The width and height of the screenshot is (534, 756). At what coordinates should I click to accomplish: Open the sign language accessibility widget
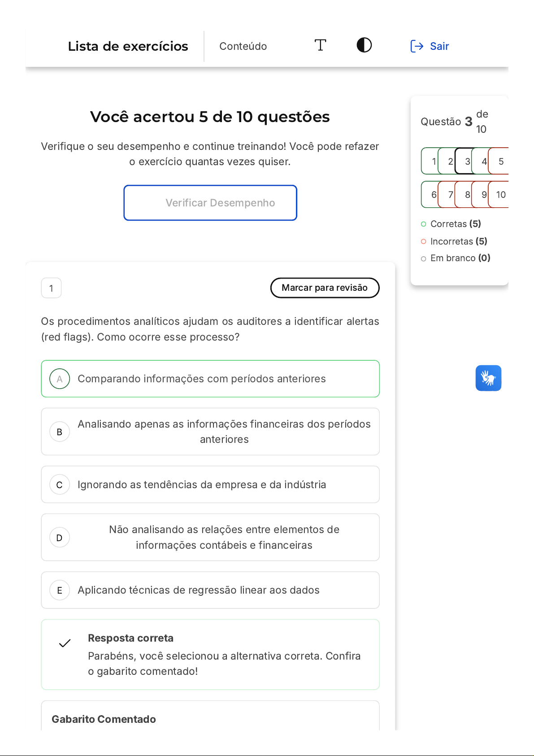click(x=488, y=378)
